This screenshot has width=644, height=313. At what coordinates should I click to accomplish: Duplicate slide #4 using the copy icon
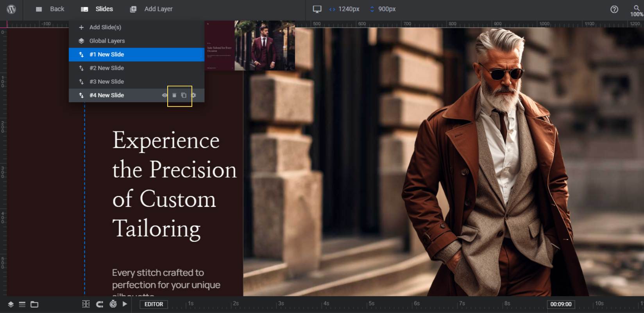(x=184, y=95)
